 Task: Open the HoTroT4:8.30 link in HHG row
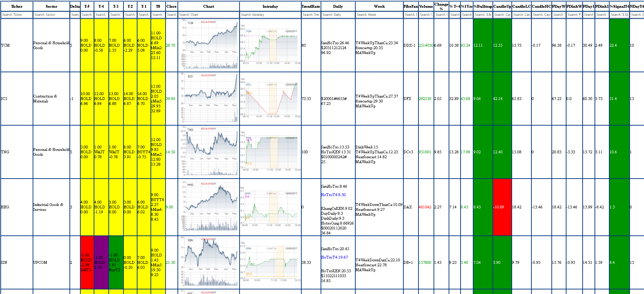tap(333, 195)
